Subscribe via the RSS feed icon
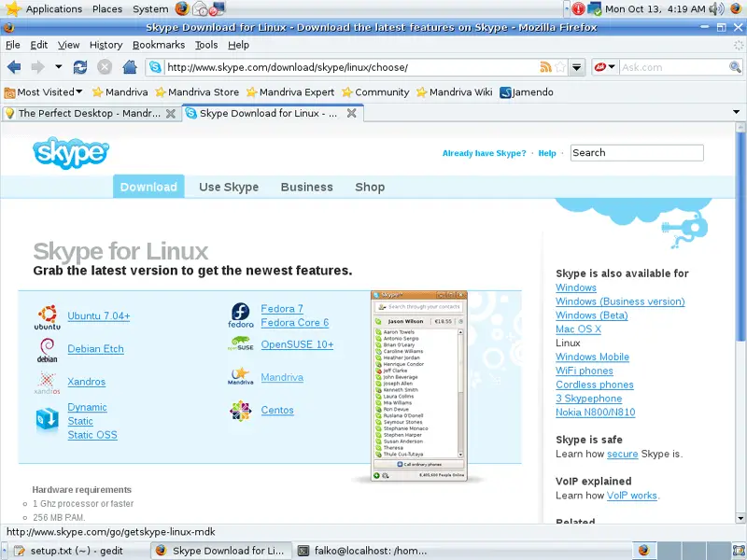Viewport: 747px width, 560px height. 545,67
